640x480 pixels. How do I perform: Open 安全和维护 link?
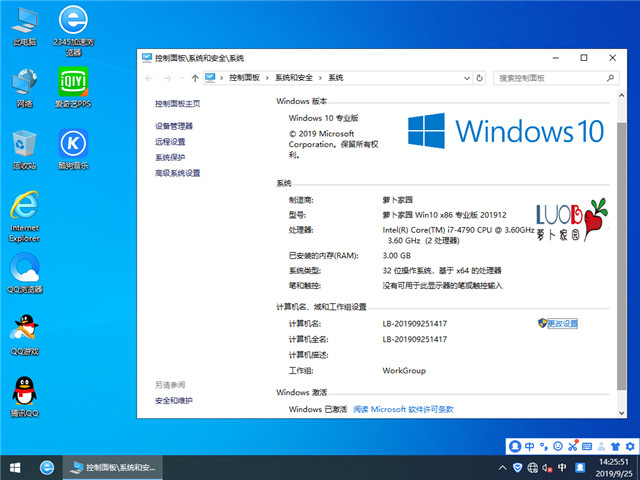click(x=174, y=401)
